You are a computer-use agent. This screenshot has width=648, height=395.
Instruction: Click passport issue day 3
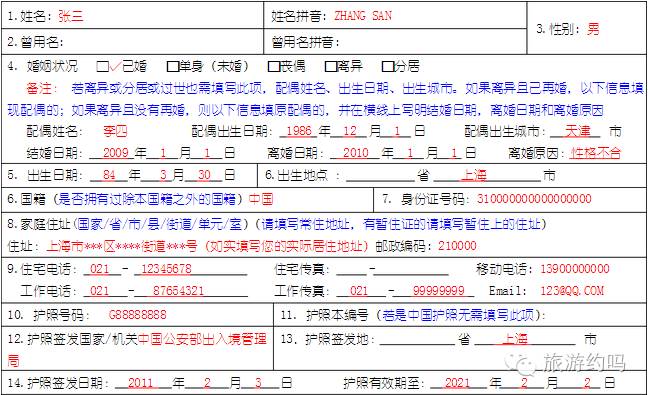pyautogui.click(x=258, y=383)
